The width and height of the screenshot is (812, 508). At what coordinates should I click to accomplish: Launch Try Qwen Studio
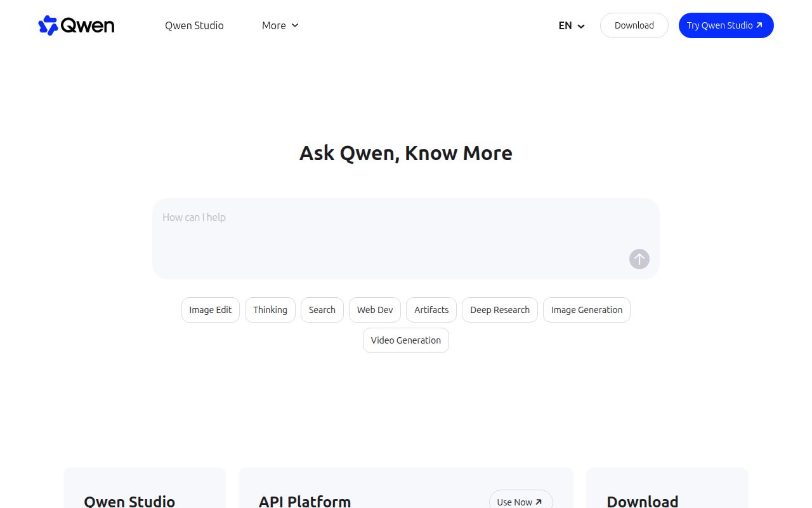726,25
